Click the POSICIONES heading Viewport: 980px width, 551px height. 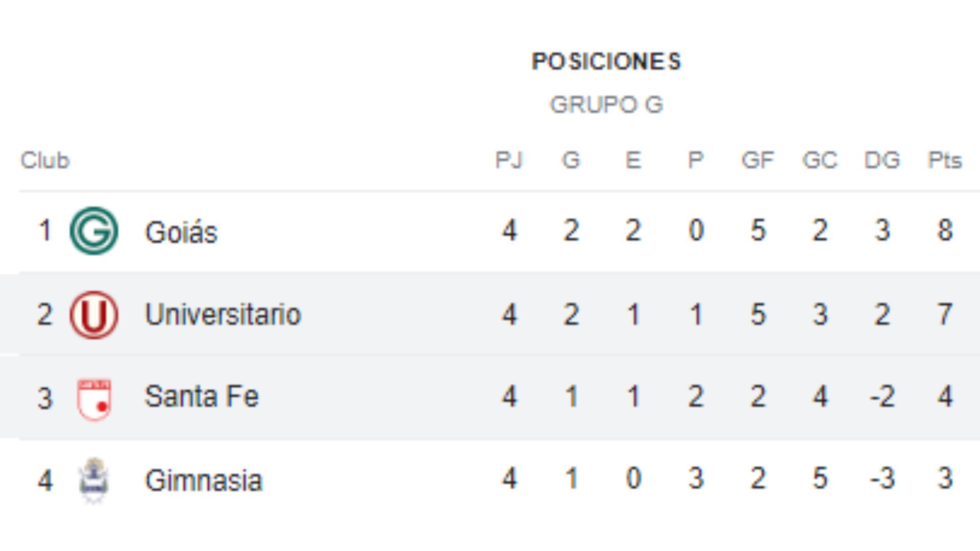click(x=606, y=62)
